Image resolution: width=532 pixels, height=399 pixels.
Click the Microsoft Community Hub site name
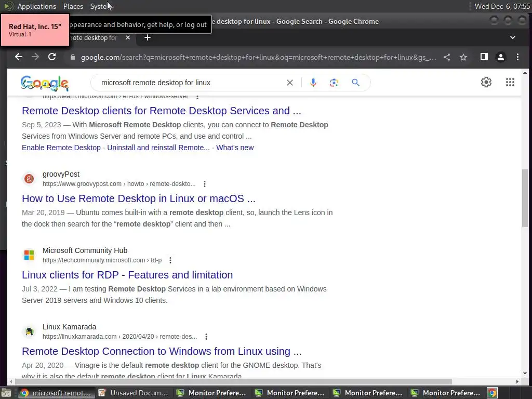coord(85,250)
